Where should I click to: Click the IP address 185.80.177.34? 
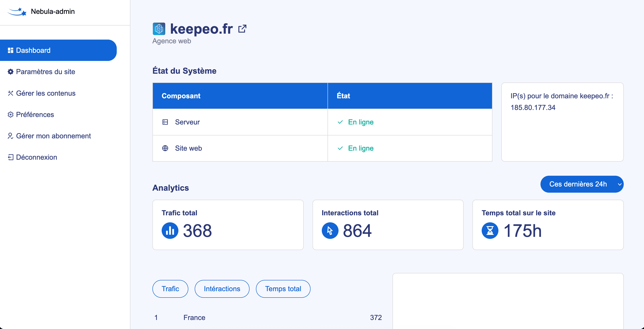coord(533,108)
